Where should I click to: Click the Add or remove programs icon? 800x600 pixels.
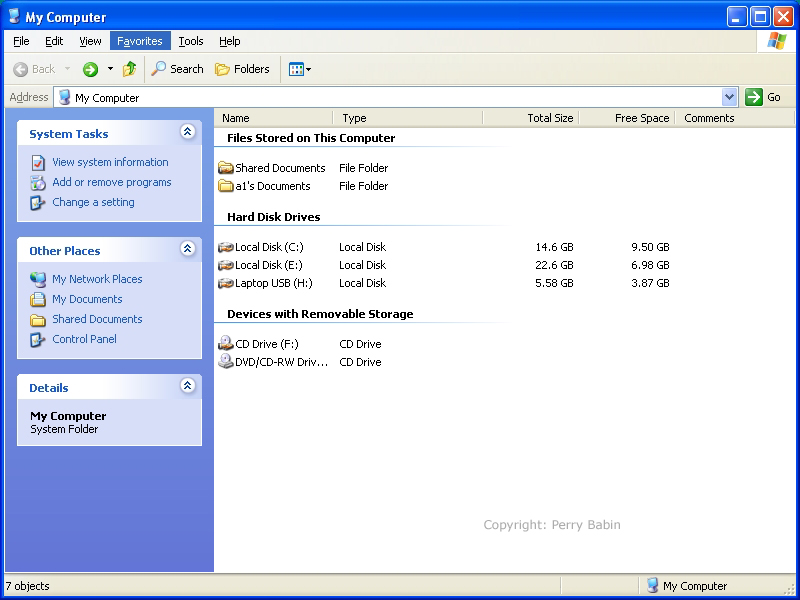[x=38, y=182]
